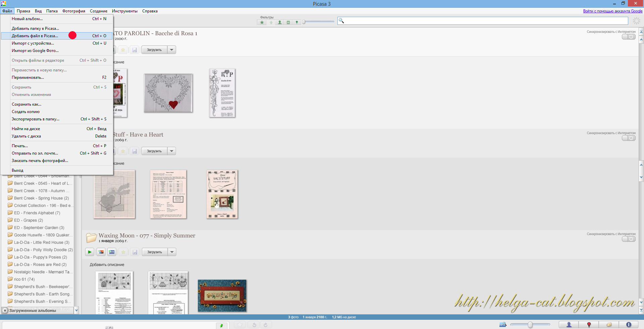Filter to show photos with faces
This screenshot has width=644, height=329.
tap(280, 22)
